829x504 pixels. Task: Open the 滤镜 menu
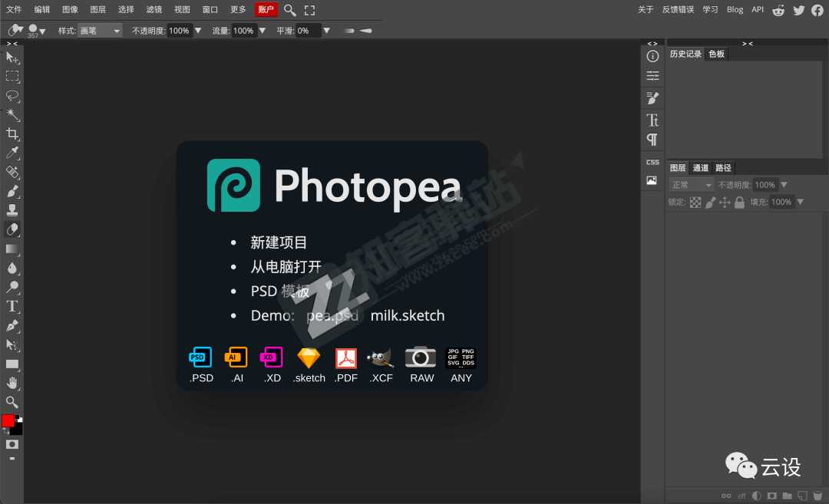153,9
